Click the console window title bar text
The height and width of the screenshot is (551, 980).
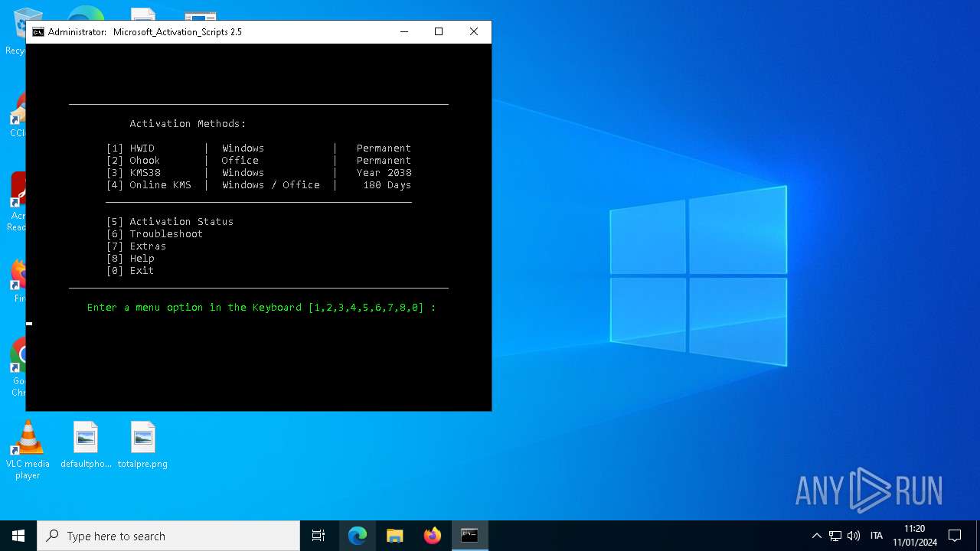(x=145, y=32)
